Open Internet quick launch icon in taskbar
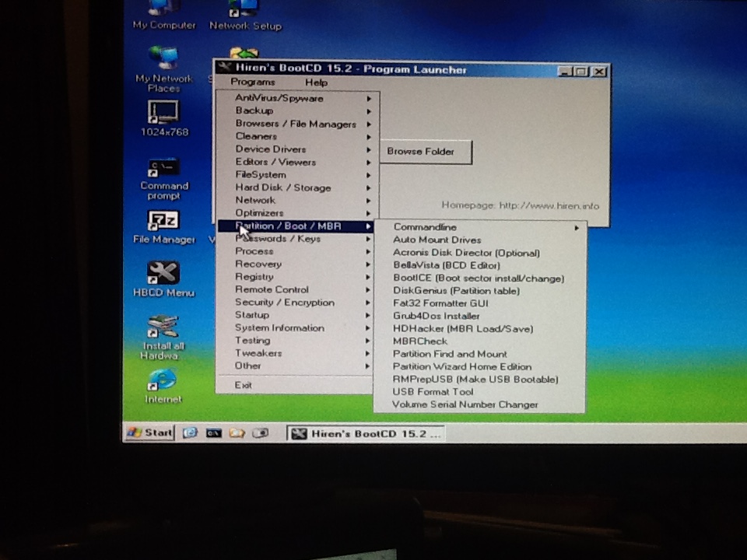This screenshot has width=747, height=560. pyautogui.click(x=190, y=433)
